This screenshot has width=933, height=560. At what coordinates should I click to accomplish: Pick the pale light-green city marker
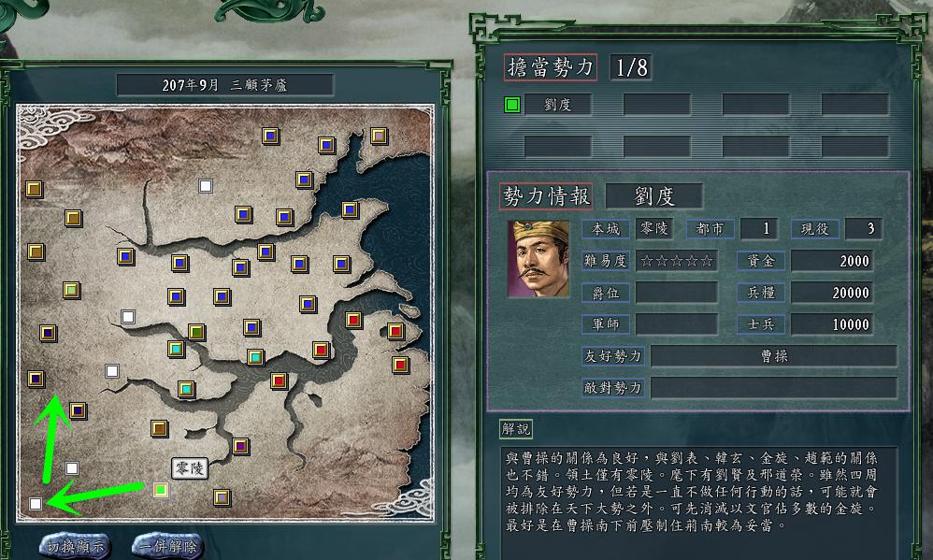(71, 291)
